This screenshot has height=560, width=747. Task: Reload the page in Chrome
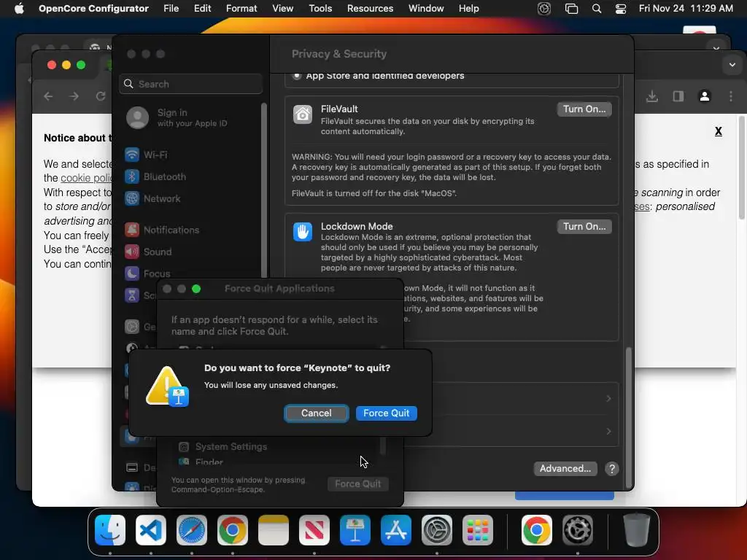tap(100, 96)
